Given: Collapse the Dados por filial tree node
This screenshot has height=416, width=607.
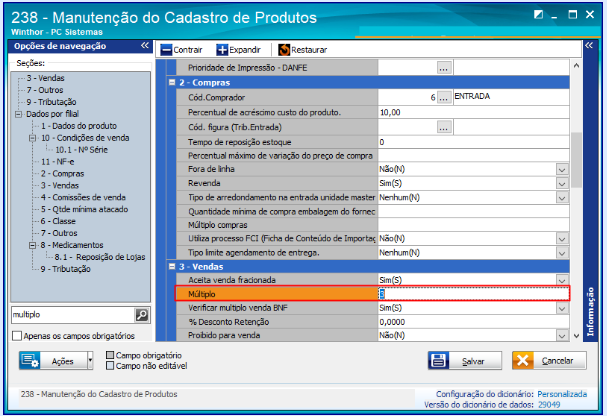Looking at the screenshot, I should (18, 114).
